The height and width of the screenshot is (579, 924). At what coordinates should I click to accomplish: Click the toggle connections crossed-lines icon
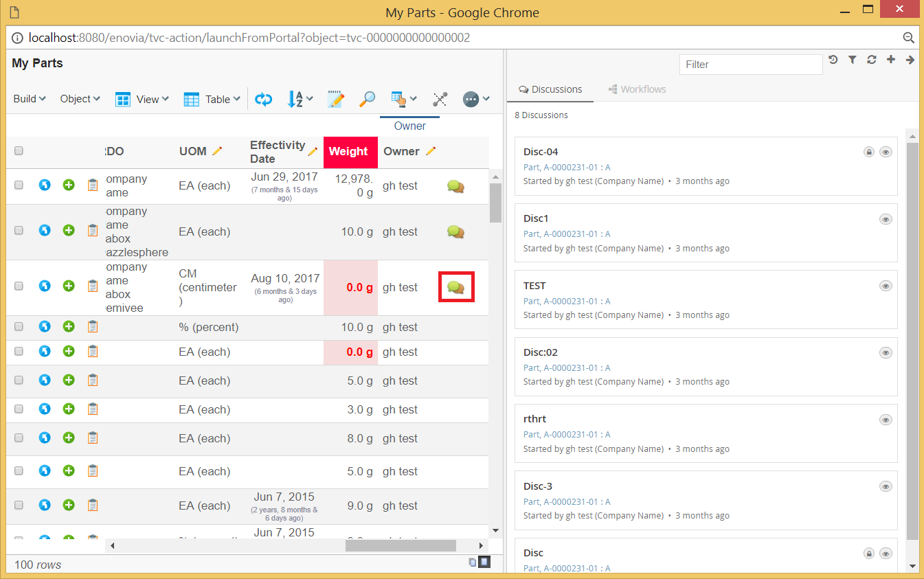coord(439,99)
